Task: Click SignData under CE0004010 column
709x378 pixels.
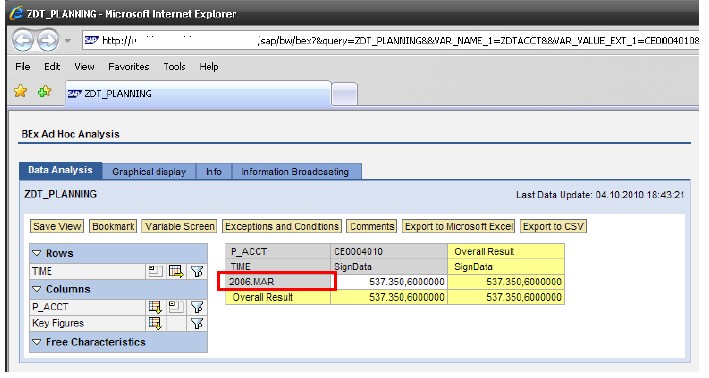Action: pyautogui.click(x=389, y=267)
